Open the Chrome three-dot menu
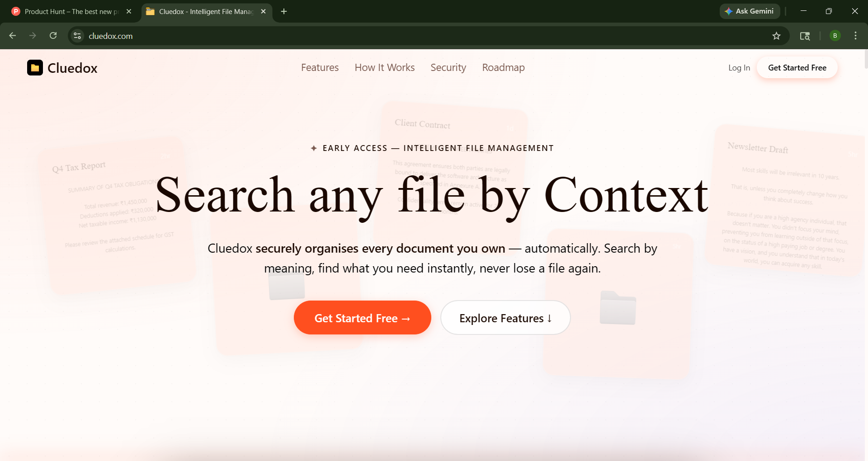This screenshot has height=461, width=868. point(855,36)
